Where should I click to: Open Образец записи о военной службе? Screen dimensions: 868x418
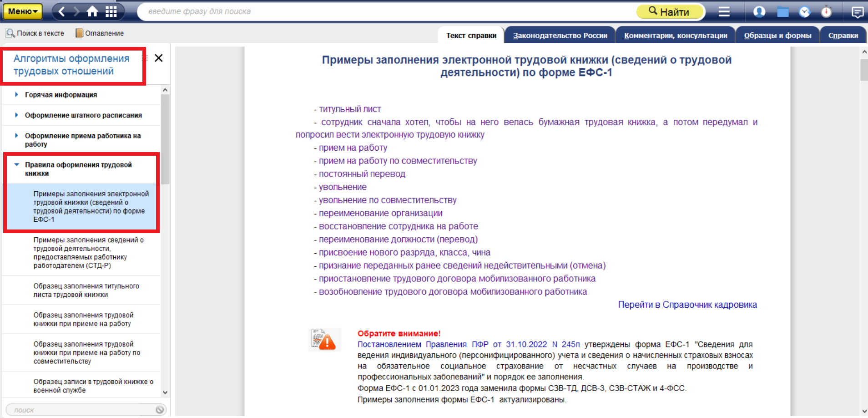[93, 386]
